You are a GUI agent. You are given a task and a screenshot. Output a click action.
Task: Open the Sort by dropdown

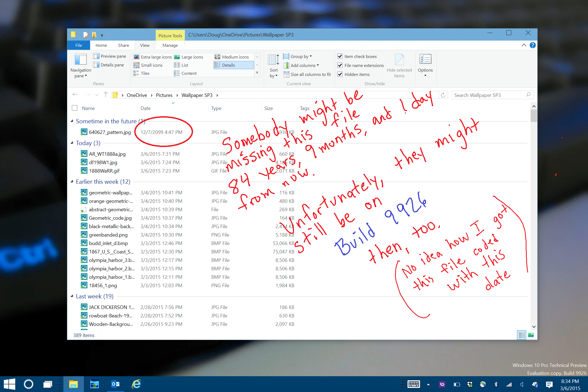(274, 66)
